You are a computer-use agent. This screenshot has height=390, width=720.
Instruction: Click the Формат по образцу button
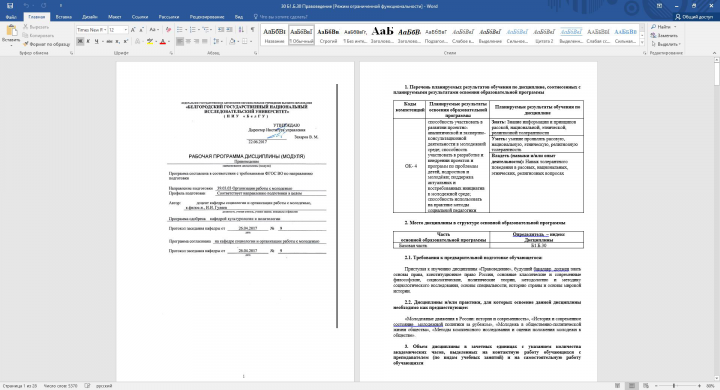46,44
